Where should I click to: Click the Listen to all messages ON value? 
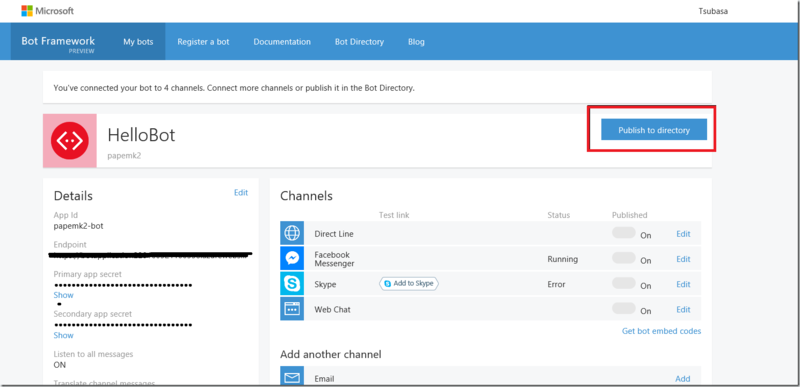point(60,365)
